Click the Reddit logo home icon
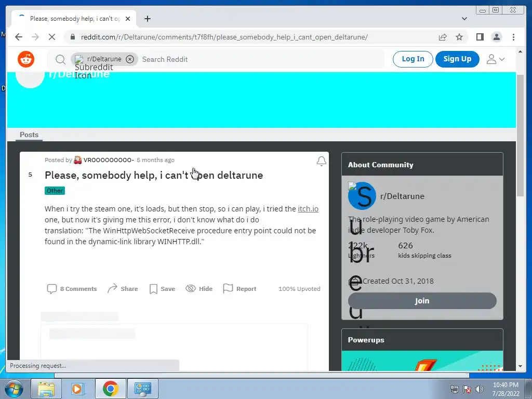The image size is (532, 399). (x=26, y=59)
